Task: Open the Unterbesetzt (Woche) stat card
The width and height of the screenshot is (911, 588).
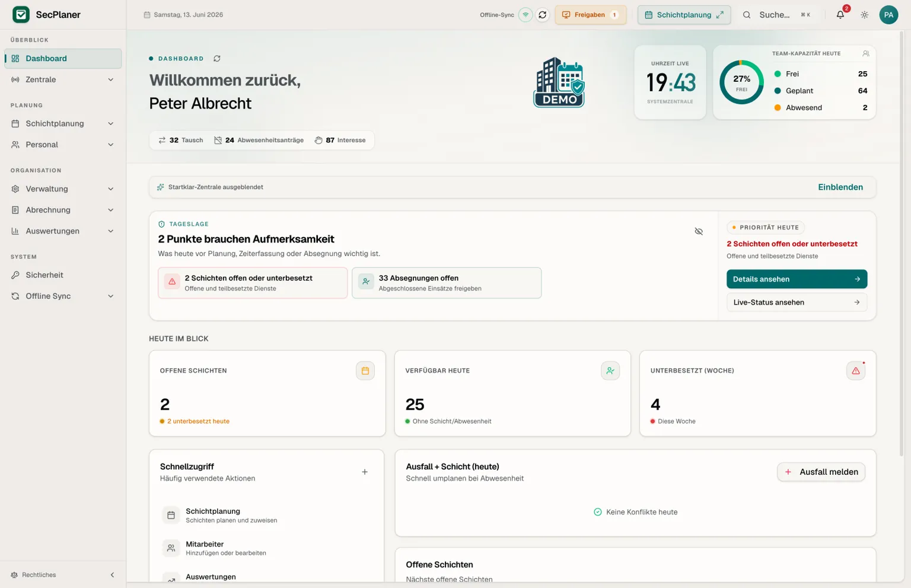Action: pyautogui.click(x=757, y=394)
